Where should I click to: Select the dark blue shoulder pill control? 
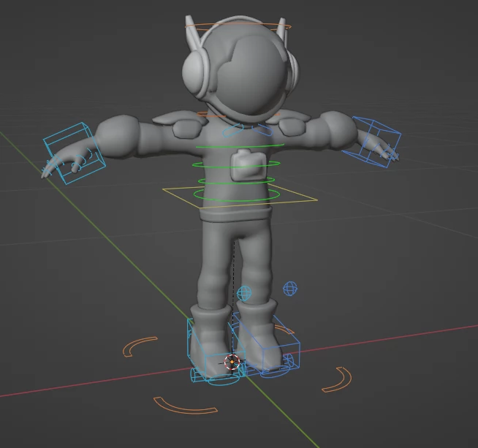tap(262, 129)
